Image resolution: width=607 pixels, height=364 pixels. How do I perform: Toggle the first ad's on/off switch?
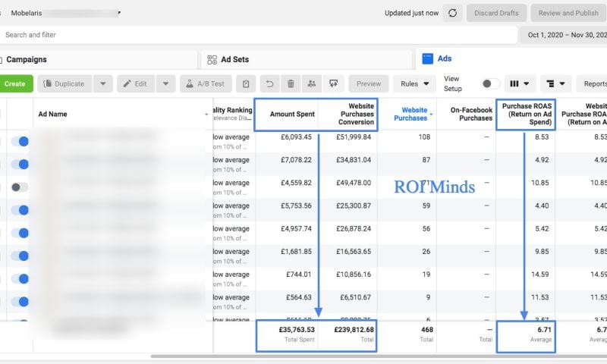[20, 140]
